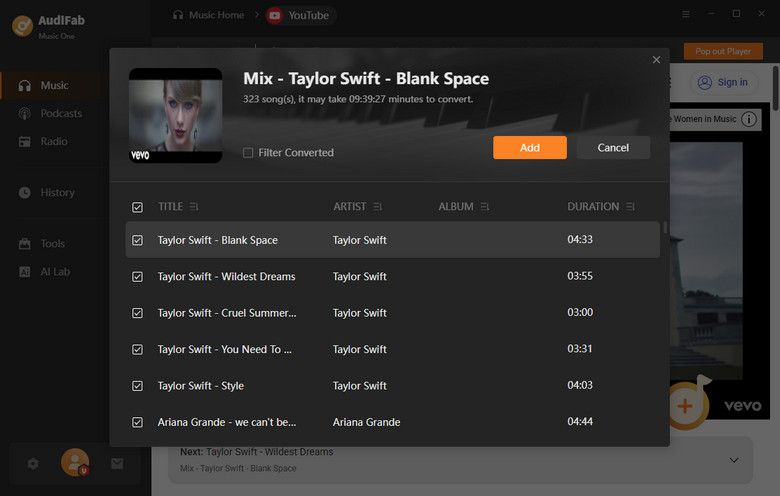The height and width of the screenshot is (496, 780).
Task: Click the AudiFab app logo
Action: click(x=22, y=26)
